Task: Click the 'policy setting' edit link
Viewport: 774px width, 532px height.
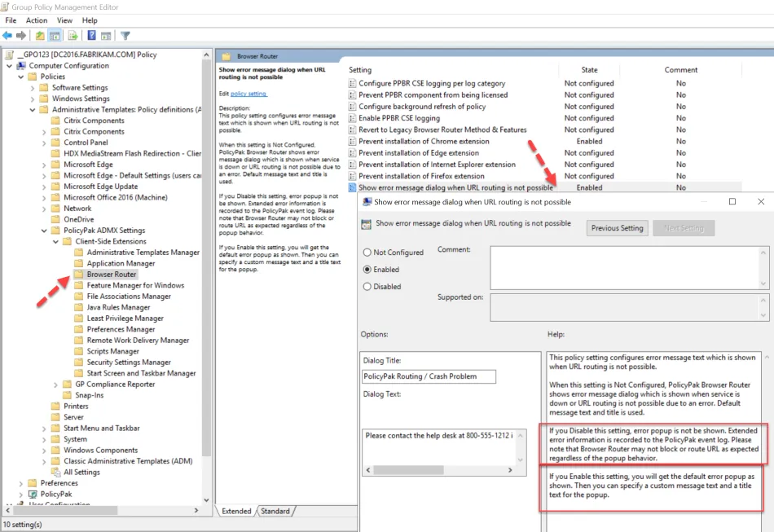Action: (248, 94)
